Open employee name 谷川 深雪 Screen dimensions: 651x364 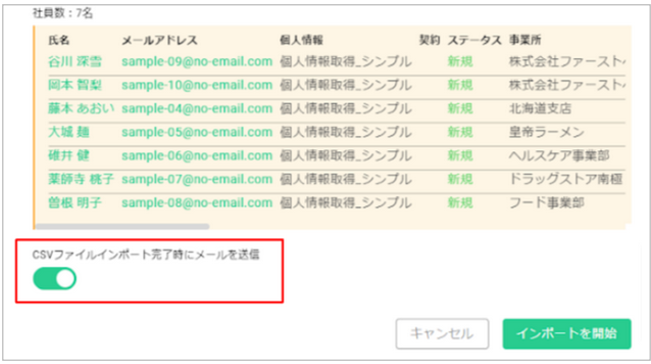click(x=75, y=61)
